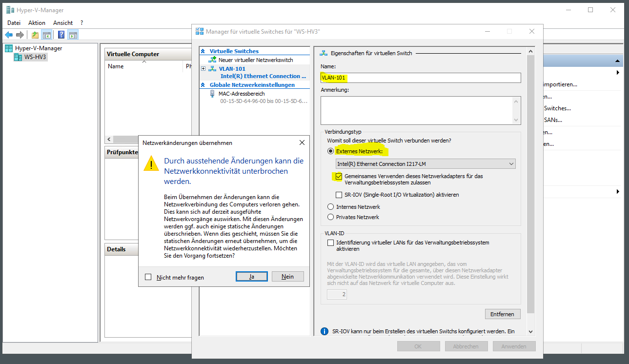Toggle the action pane toolbar icon
629x364 pixels.
(x=73, y=35)
